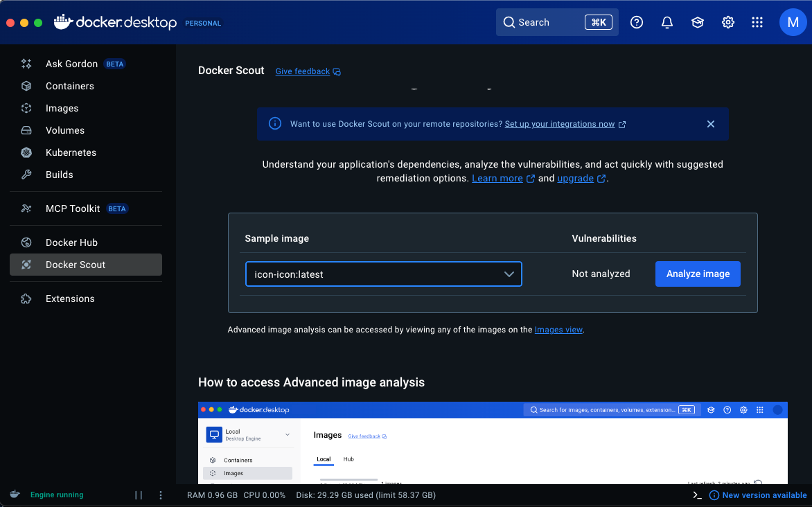The image size is (812, 507).
Task: Click the Docker Hub icon
Action: pos(26,242)
